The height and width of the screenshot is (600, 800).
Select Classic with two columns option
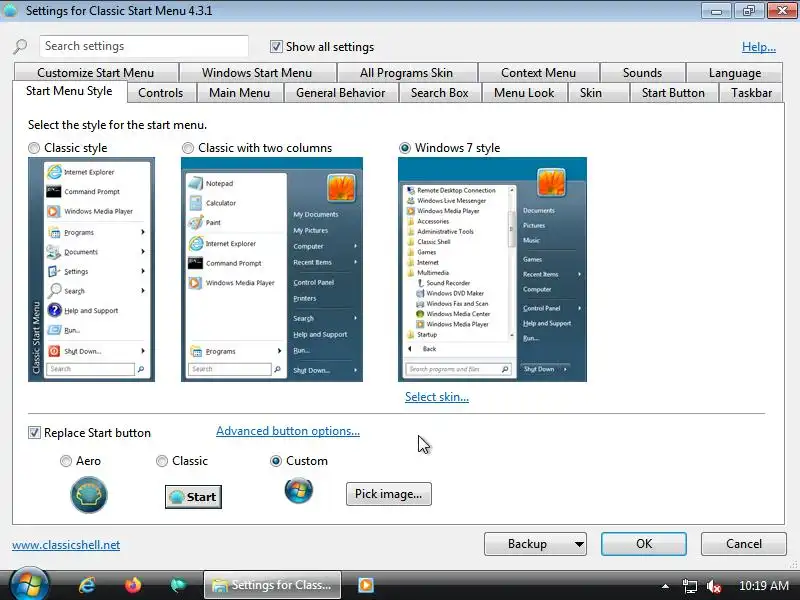[x=188, y=148]
